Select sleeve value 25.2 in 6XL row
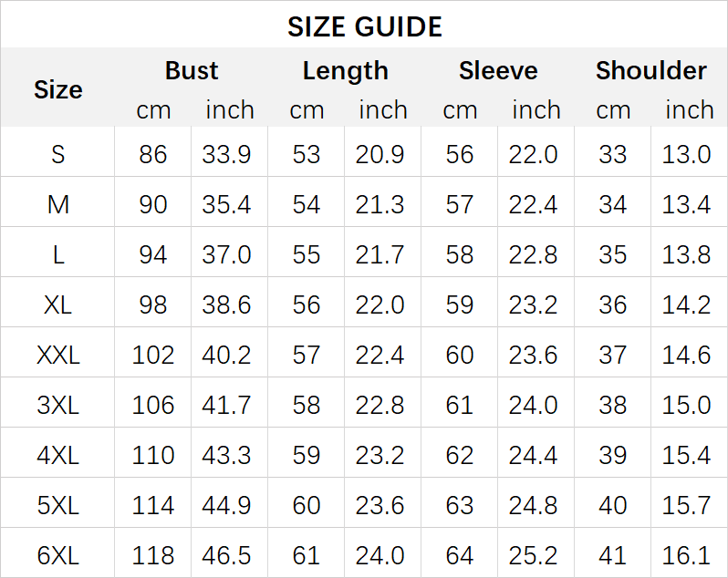Image resolution: width=728 pixels, height=578 pixels. point(534,555)
